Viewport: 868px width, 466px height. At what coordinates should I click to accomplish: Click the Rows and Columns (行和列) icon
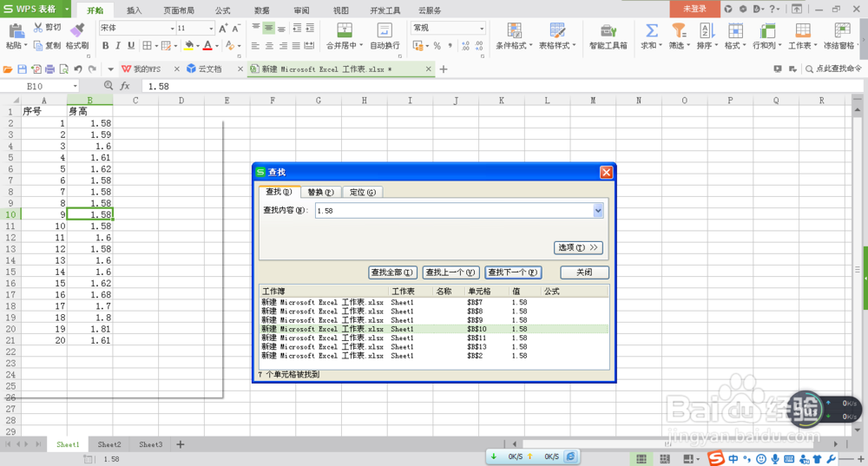(767, 30)
